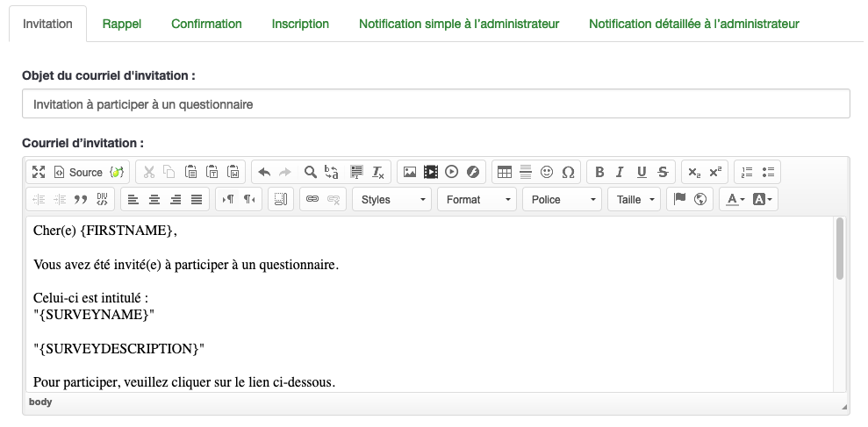Open the special character Omega picker
The height and width of the screenshot is (427, 868).
(x=568, y=173)
